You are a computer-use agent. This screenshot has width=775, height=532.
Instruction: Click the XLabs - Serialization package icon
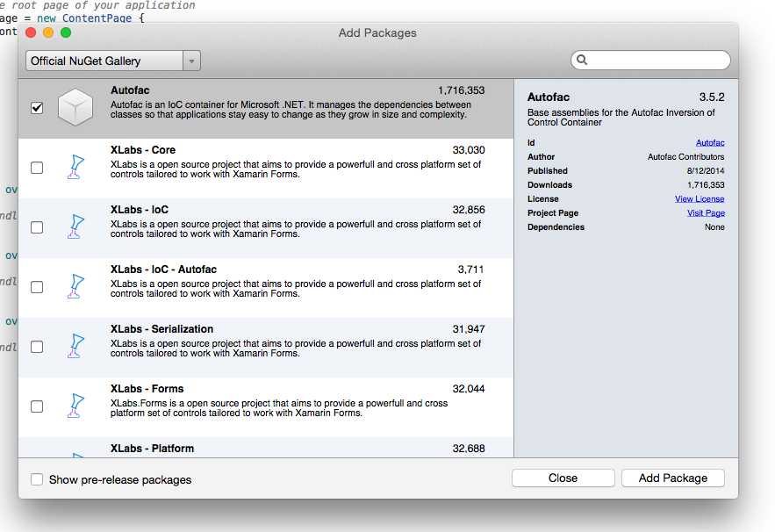coord(75,346)
